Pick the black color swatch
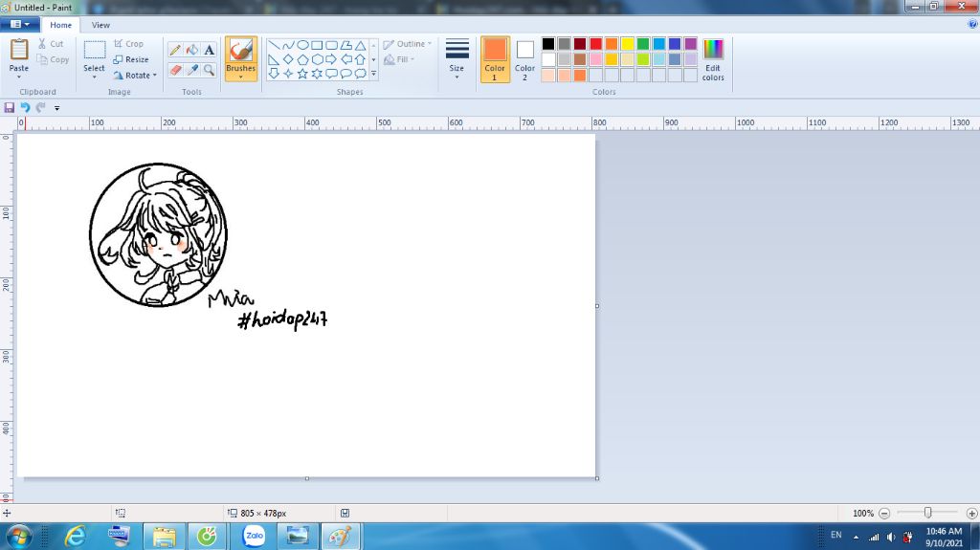Viewport: 980px width, 550px height. coord(548,44)
